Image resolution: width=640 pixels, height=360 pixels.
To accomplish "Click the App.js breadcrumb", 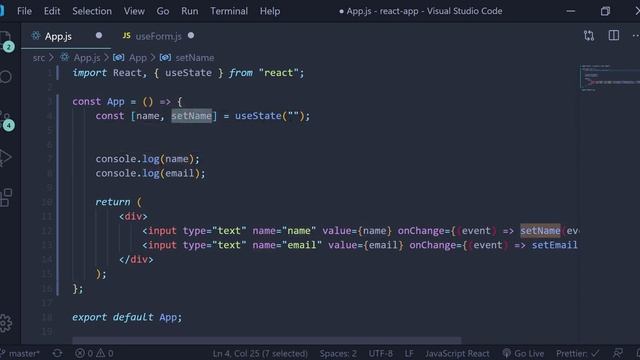I will [81, 58].
